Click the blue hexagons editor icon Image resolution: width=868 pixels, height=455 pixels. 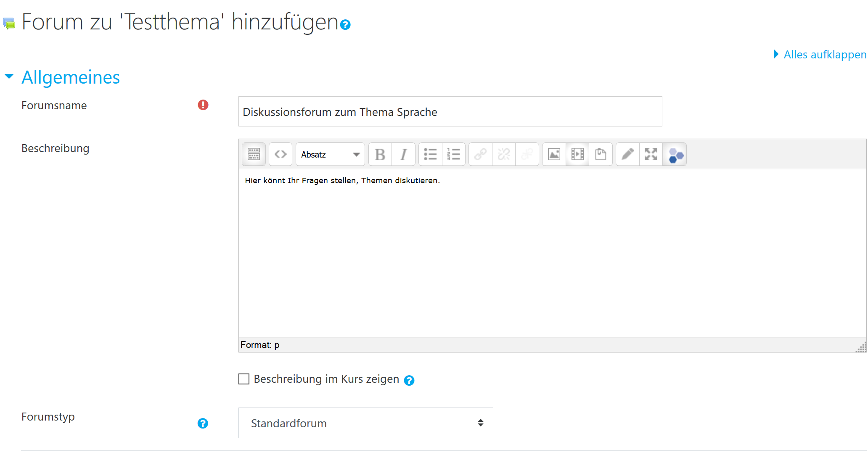tap(675, 155)
